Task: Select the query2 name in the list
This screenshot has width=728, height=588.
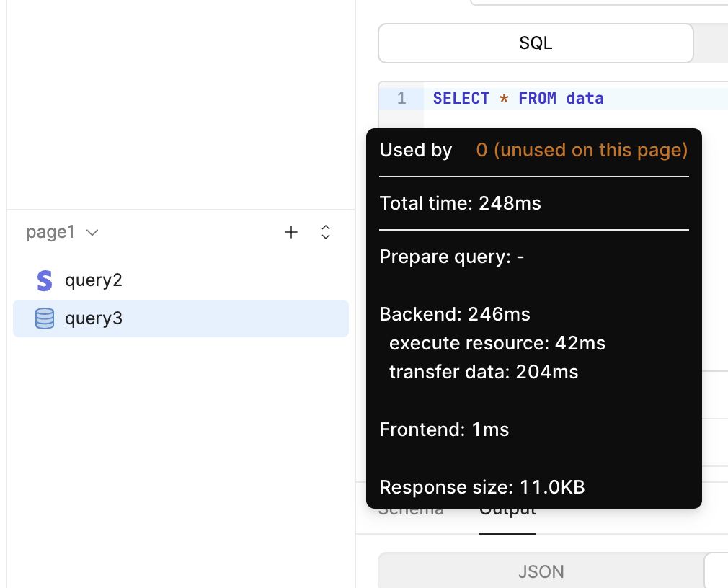Action: tap(94, 280)
